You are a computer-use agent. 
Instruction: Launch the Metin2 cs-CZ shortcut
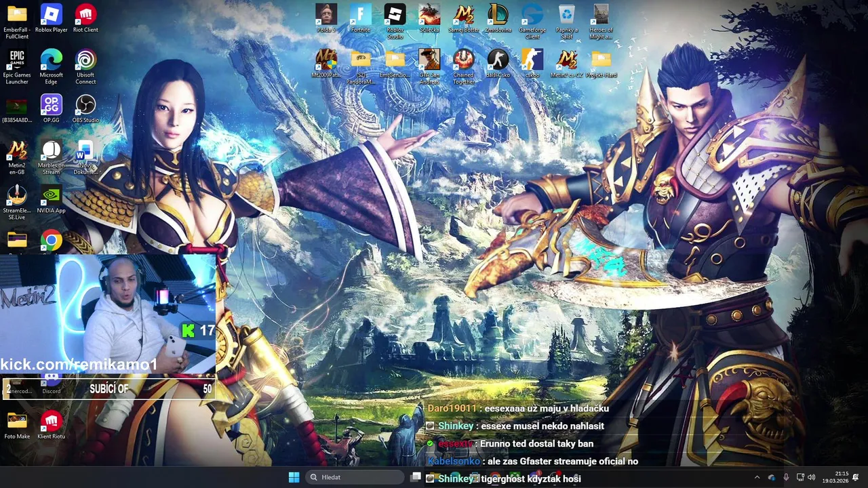coord(566,64)
